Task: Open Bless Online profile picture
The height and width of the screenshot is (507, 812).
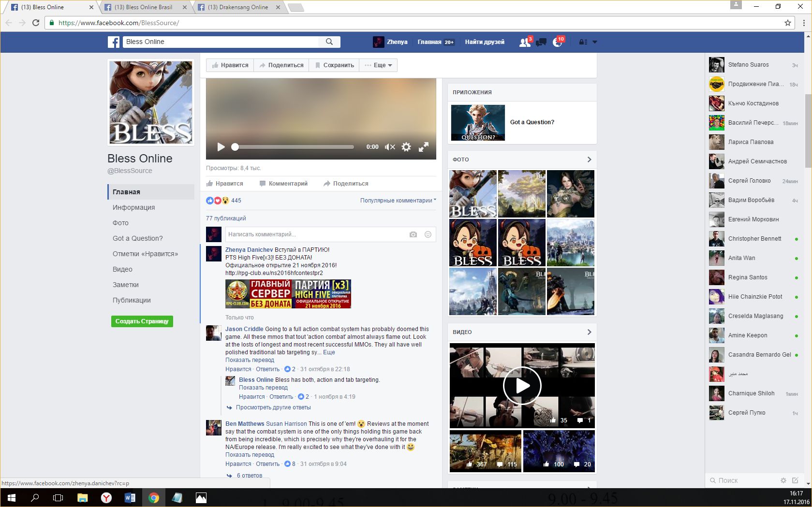Action: 151,102
